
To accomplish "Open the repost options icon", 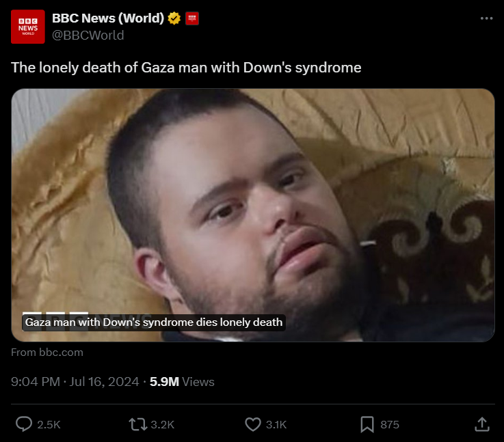I will [x=137, y=424].
